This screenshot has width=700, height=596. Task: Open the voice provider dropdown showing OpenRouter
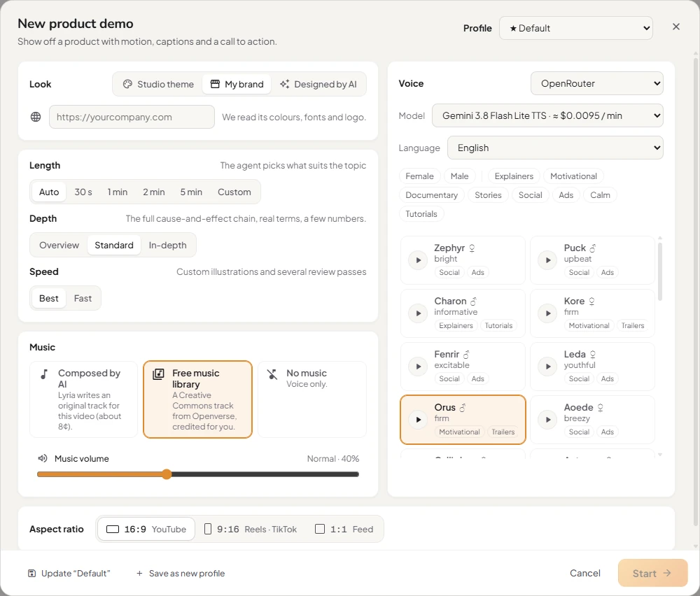(597, 83)
